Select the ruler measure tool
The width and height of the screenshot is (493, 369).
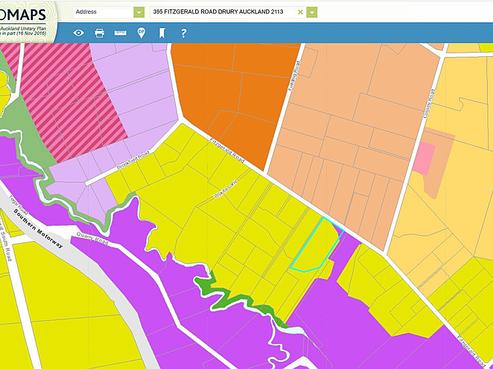click(x=120, y=33)
